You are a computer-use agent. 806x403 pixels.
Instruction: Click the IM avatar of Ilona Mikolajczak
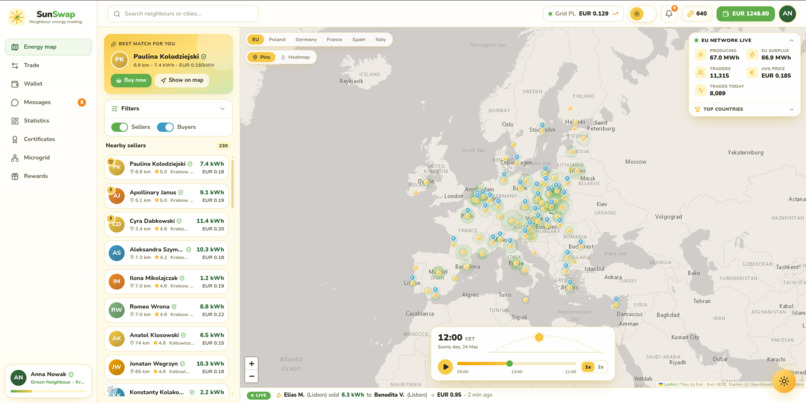point(117,282)
